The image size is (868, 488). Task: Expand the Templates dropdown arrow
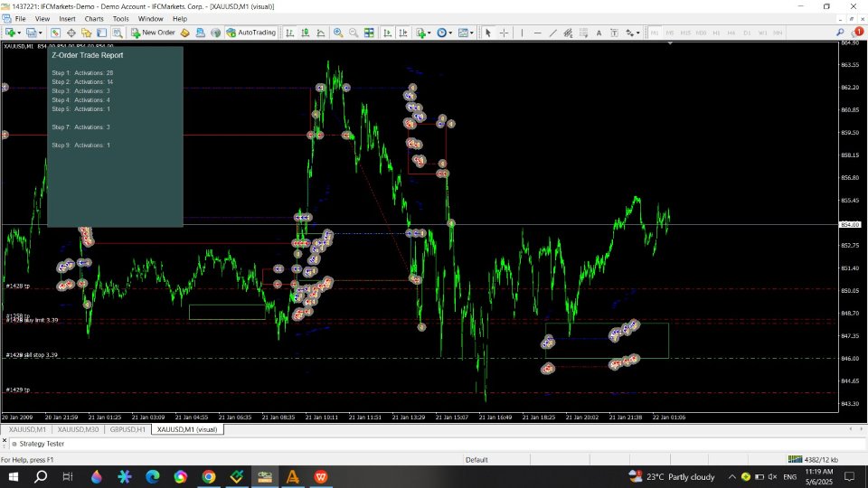point(472,33)
